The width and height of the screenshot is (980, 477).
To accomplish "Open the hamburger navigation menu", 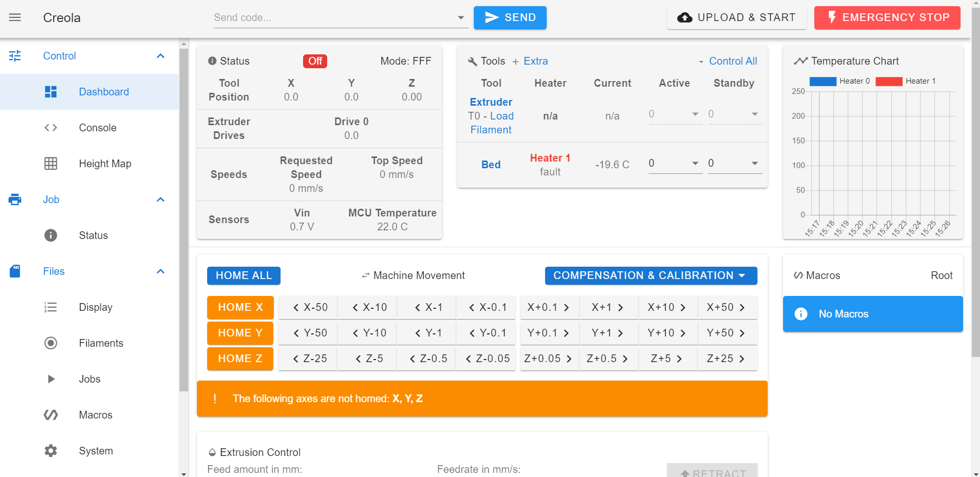I will click(x=15, y=17).
